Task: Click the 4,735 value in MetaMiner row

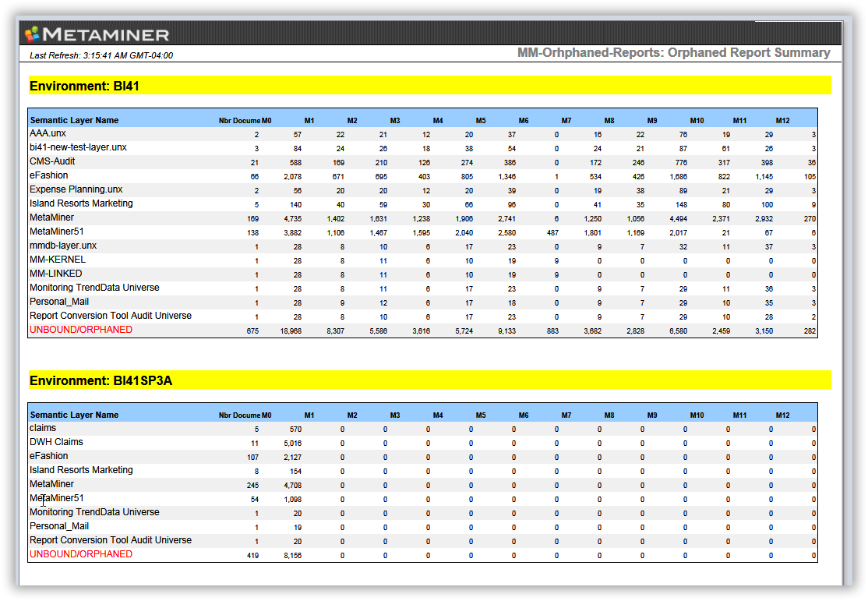Action: tap(293, 219)
